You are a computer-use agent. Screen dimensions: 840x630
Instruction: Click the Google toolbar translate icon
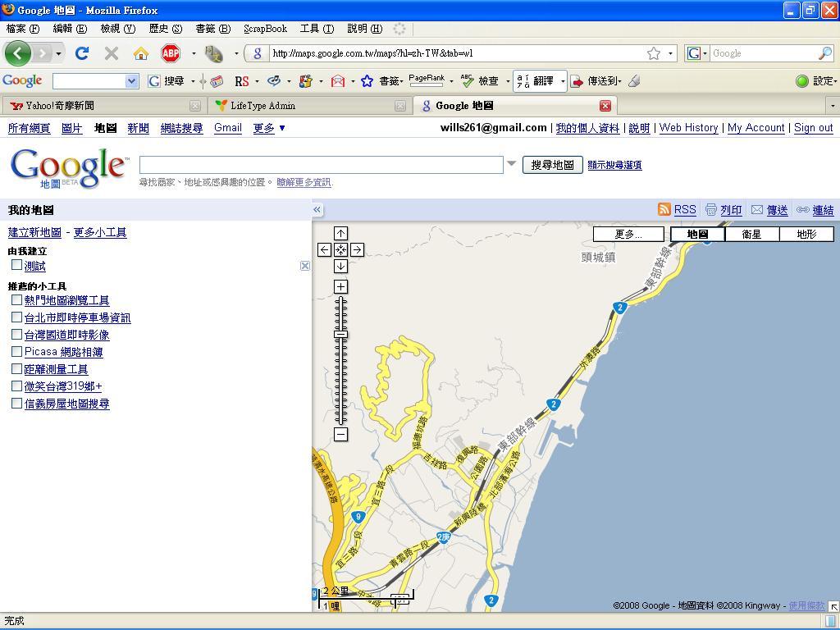point(523,81)
